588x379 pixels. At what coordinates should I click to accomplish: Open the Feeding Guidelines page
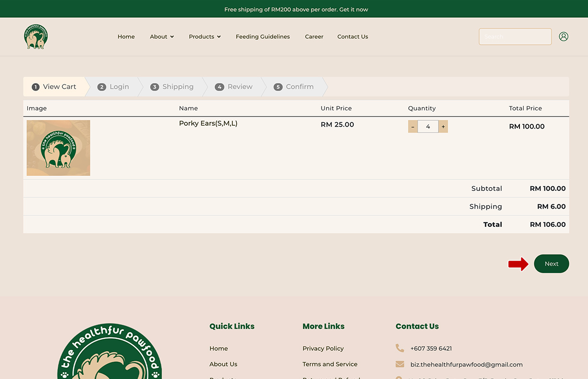click(263, 36)
